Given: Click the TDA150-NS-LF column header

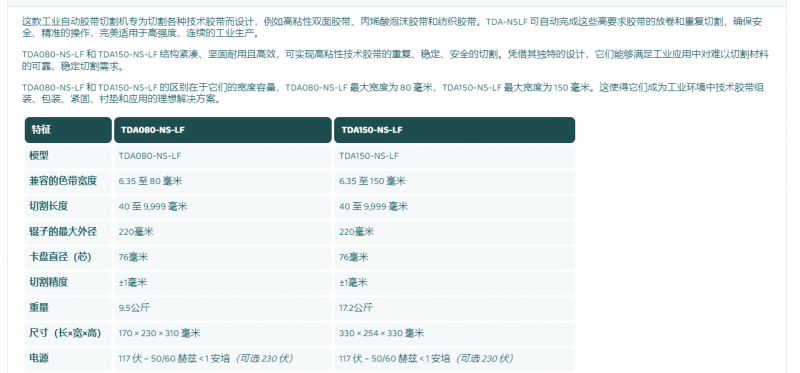Looking at the screenshot, I should tap(455, 130).
